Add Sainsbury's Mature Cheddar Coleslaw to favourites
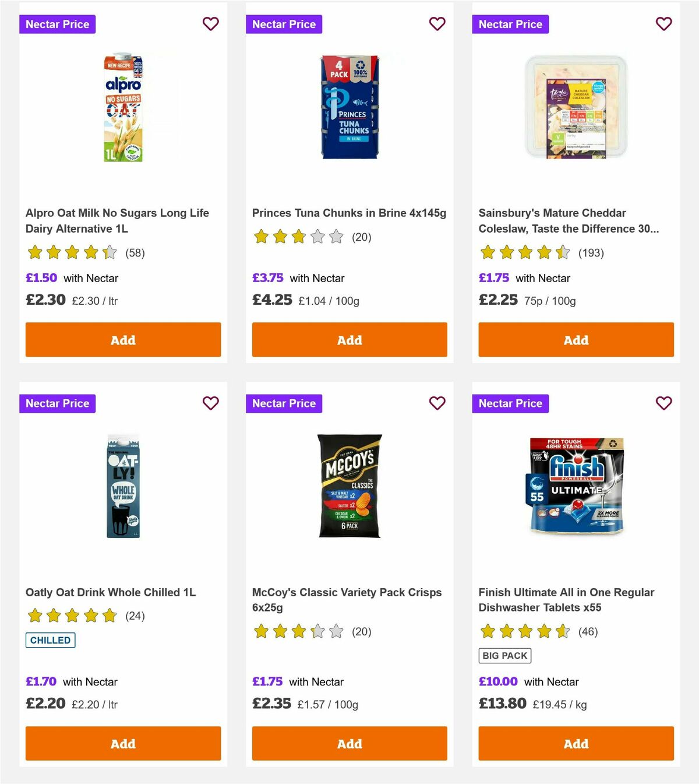The height and width of the screenshot is (784, 699). pos(663,24)
